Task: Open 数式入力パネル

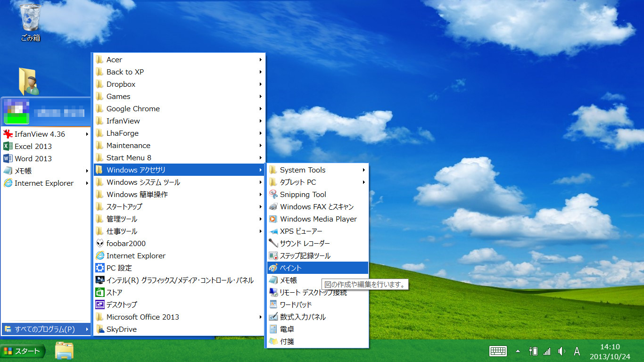Action: 317,317
